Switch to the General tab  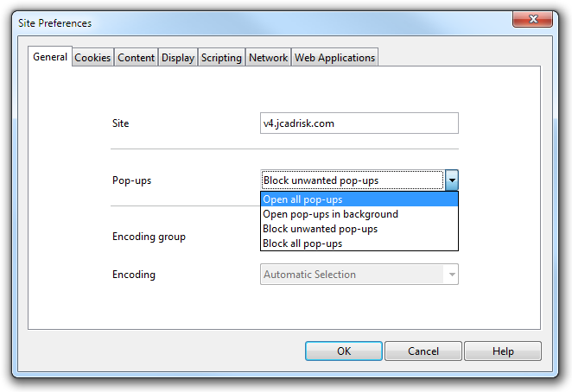point(50,57)
